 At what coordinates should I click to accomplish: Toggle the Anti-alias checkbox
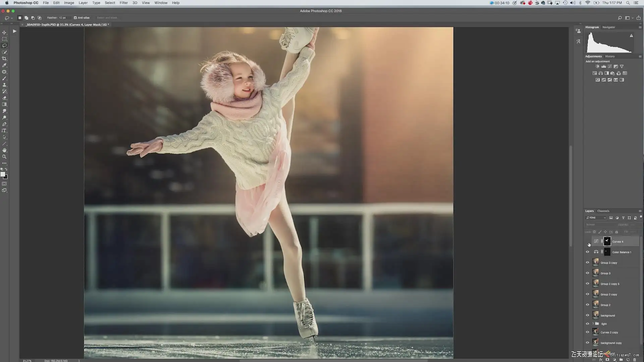tap(75, 18)
